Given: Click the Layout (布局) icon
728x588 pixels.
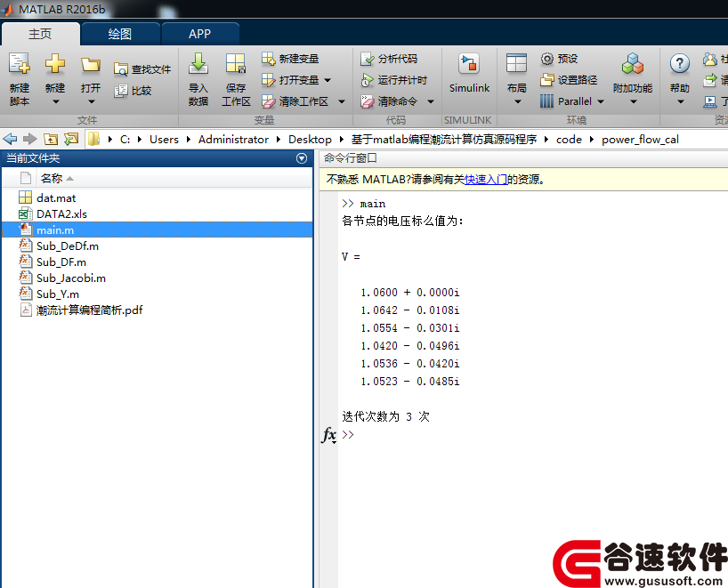Looking at the screenshot, I should pyautogui.click(x=516, y=63).
